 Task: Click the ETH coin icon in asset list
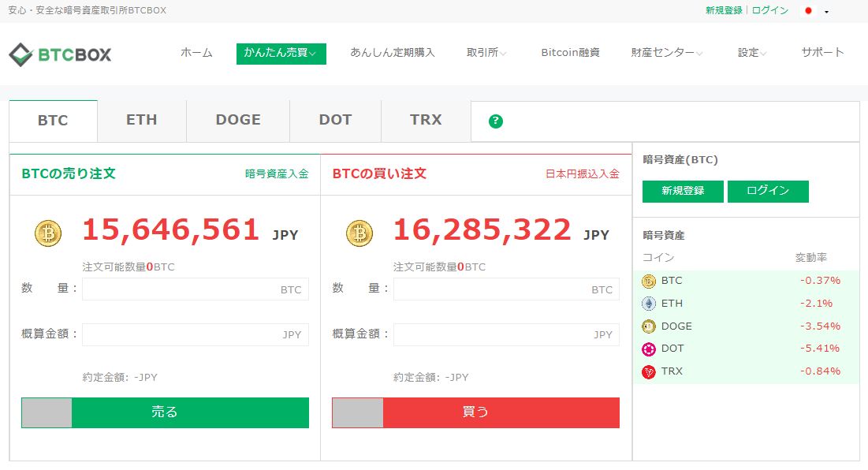click(x=648, y=304)
